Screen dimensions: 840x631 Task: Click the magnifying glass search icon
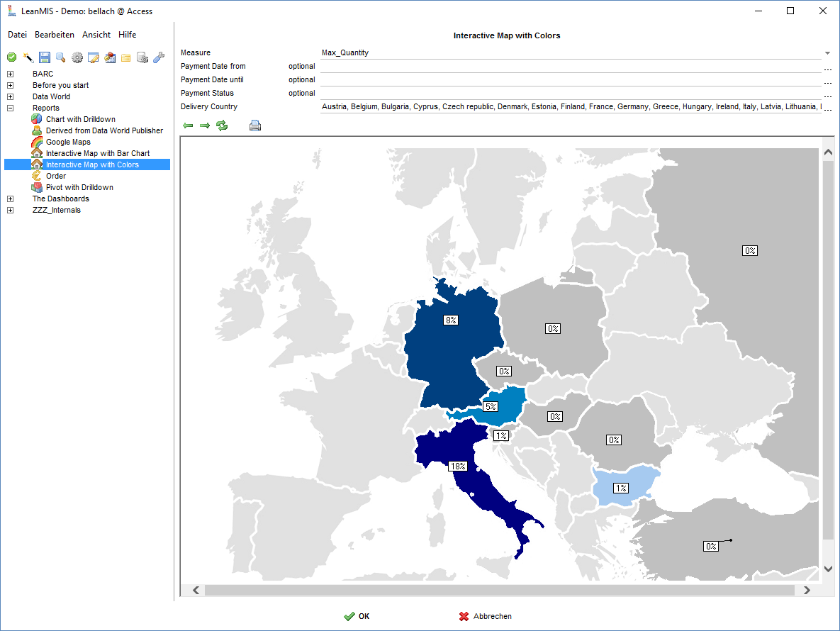coord(61,57)
